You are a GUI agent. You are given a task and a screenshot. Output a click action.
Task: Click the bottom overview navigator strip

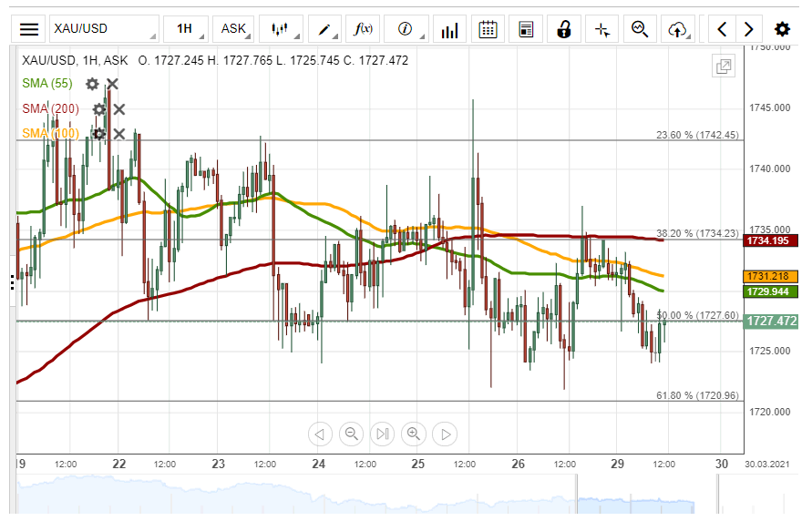tap(365, 496)
